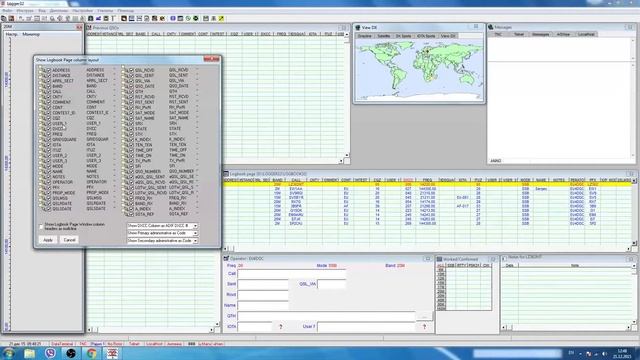Click Apply in column layout dialog
The image size is (640, 360).
tap(48, 240)
